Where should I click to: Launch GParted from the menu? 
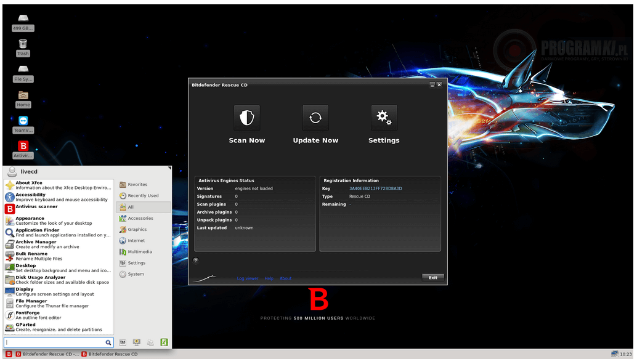point(59,327)
